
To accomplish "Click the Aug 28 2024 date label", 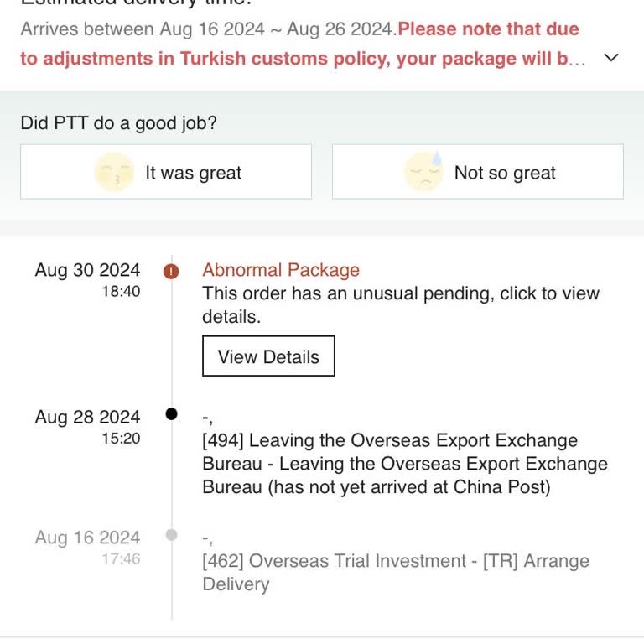I will [87, 417].
